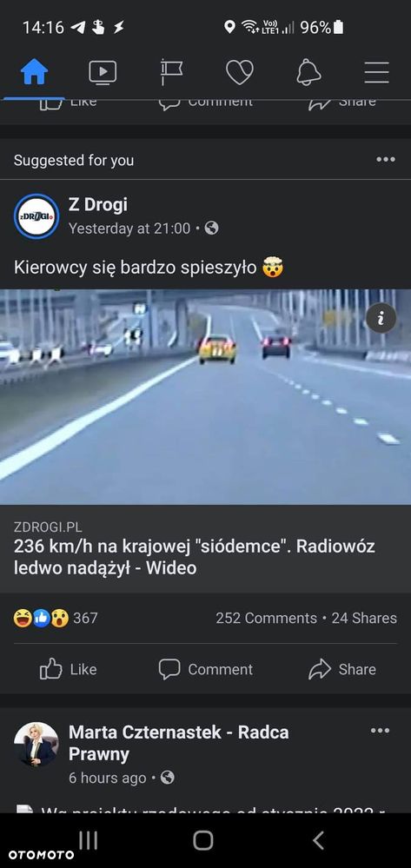Open options for the Marta Czternastek post

(380, 731)
